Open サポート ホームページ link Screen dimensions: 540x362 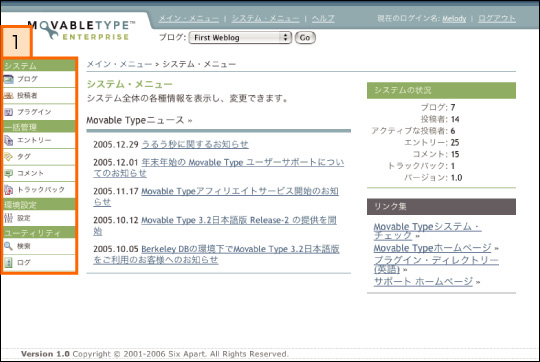click(x=424, y=281)
